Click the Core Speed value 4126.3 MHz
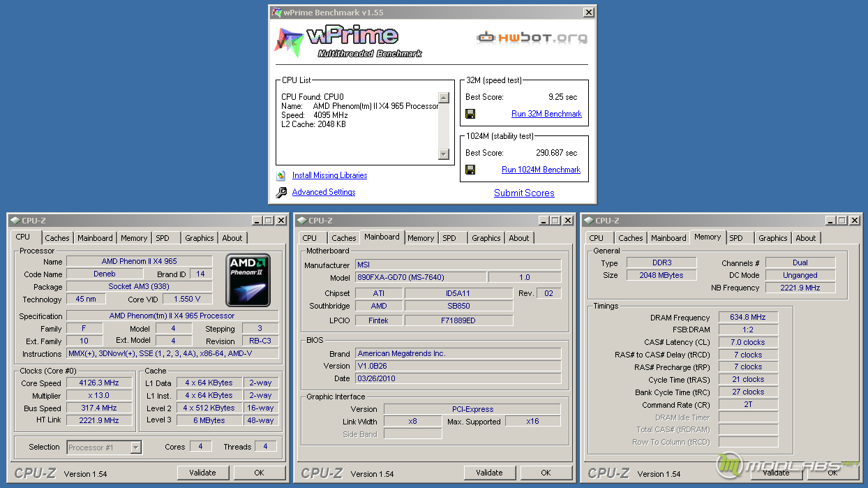This screenshot has height=488, width=868. pyautogui.click(x=99, y=383)
